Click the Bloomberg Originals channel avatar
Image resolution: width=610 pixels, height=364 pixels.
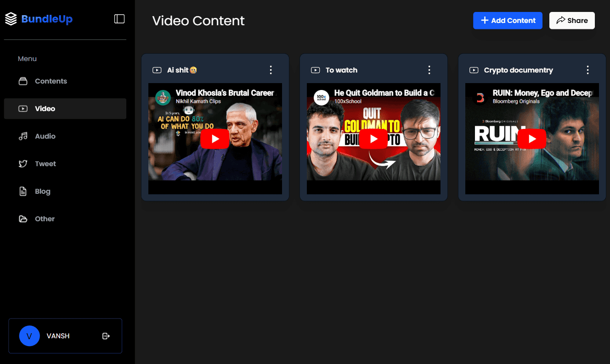[x=480, y=98]
